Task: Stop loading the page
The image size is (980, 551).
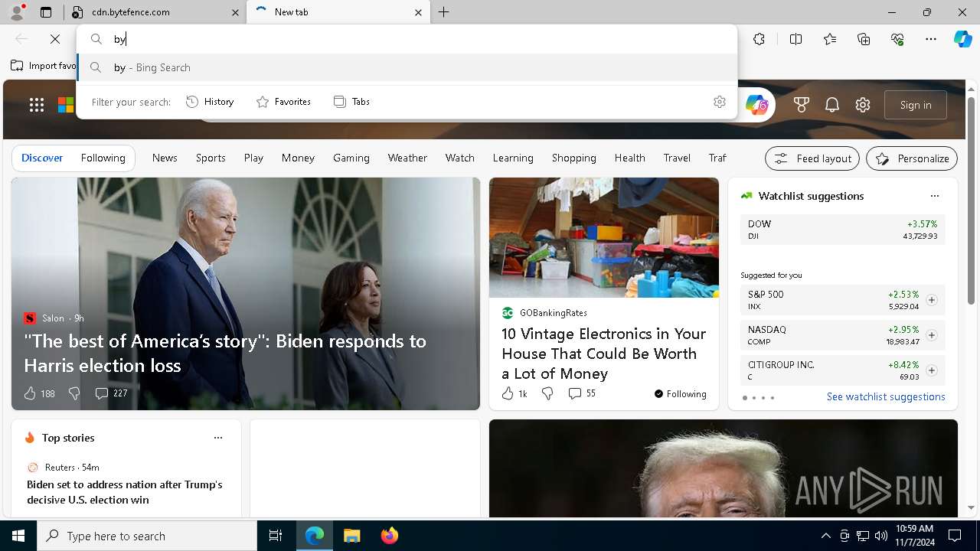Action: click(x=55, y=39)
